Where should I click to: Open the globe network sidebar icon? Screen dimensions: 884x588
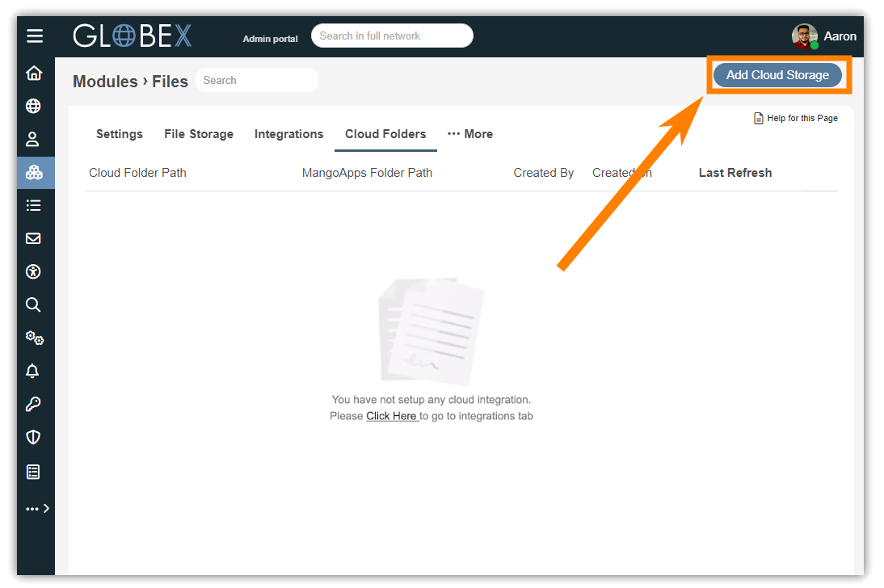coord(33,107)
